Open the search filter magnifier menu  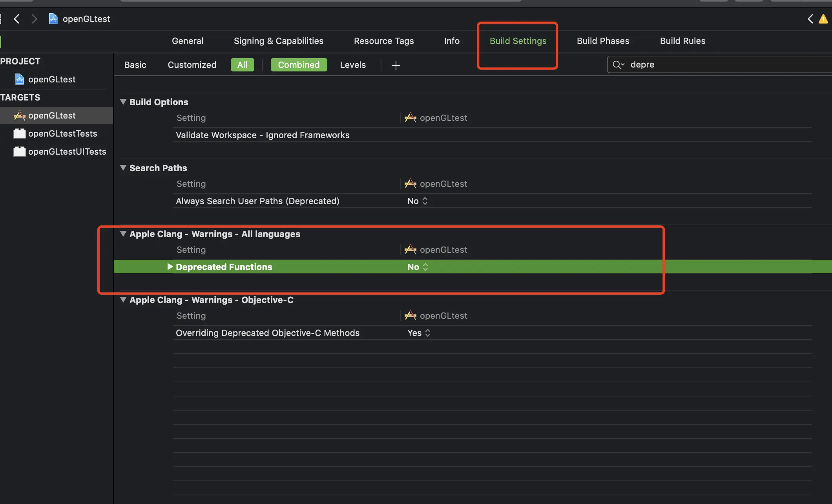(618, 64)
